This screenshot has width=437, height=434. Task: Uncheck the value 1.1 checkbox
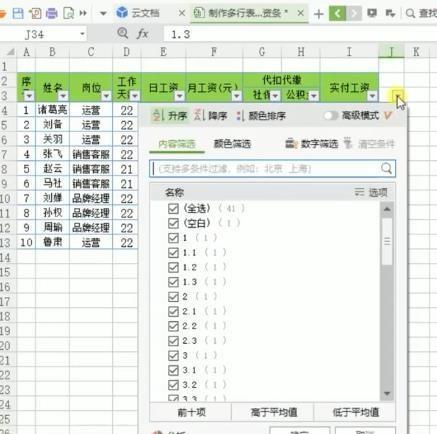click(x=173, y=253)
